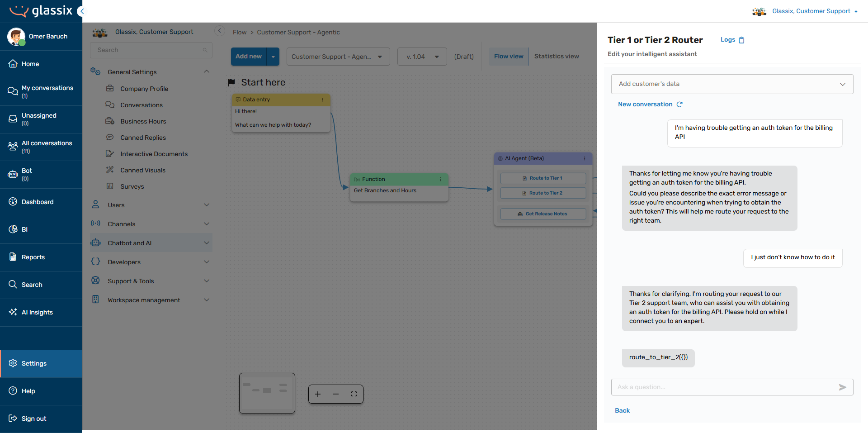Expand the Channels section
The image size is (868, 433).
pyautogui.click(x=207, y=224)
